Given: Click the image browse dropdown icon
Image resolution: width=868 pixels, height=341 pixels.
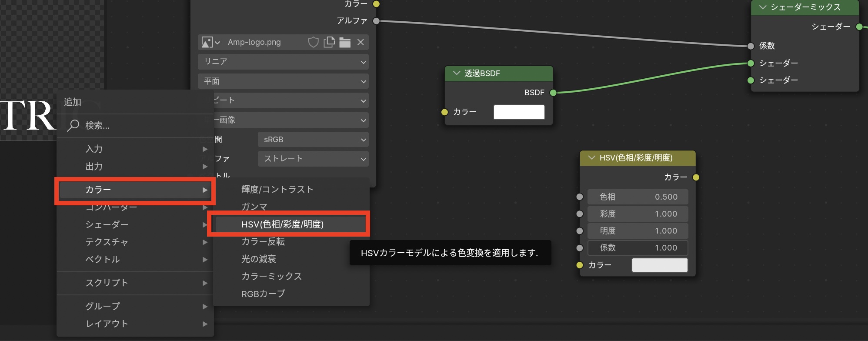Looking at the screenshot, I should [211, 42].
